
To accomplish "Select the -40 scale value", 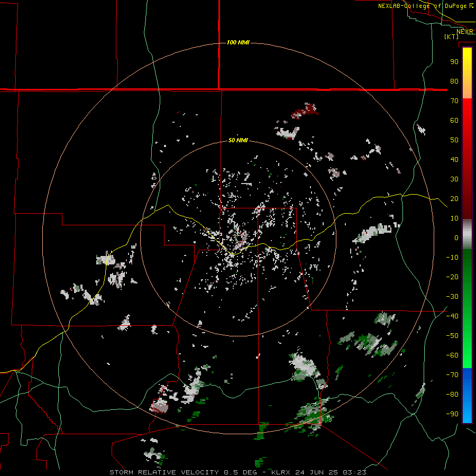I will pos(452,316).
